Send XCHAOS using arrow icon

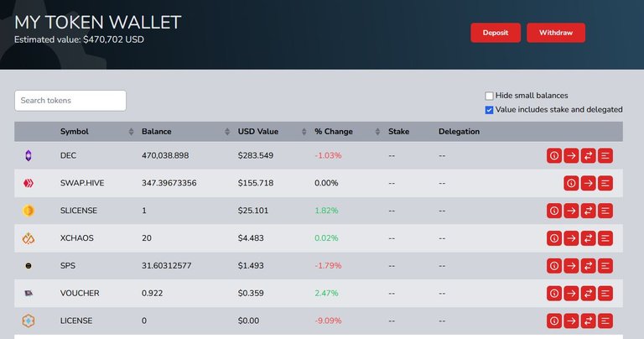point(571,238)
